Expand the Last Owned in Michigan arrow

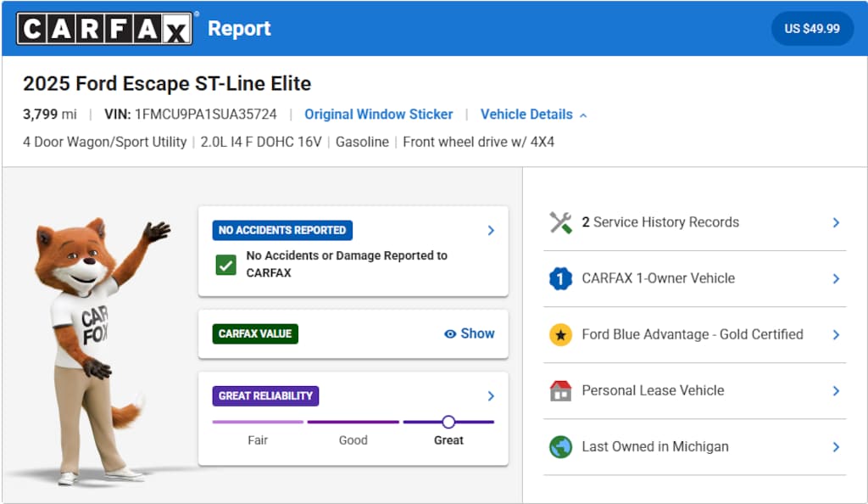(x=836, y=447)
